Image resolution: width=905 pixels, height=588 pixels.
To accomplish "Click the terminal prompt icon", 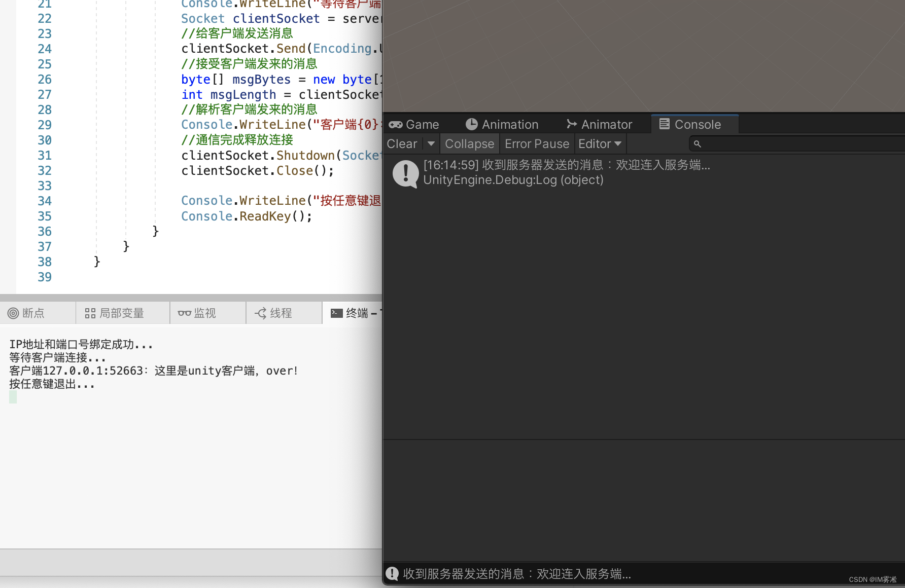I will [337, 313].
